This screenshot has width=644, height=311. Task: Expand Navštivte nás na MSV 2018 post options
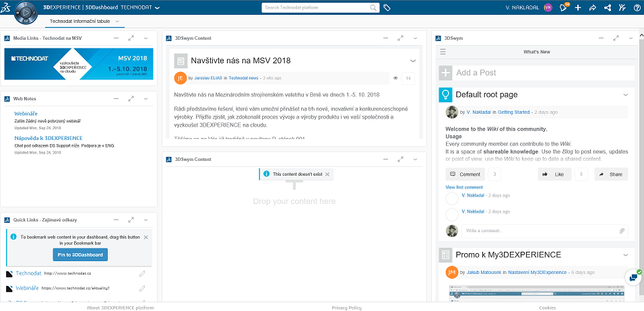point(413,61)
